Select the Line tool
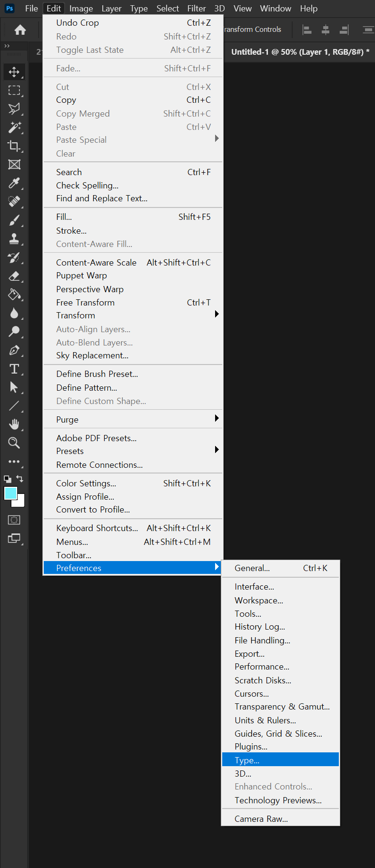375x868 pixels. [14, 406]
